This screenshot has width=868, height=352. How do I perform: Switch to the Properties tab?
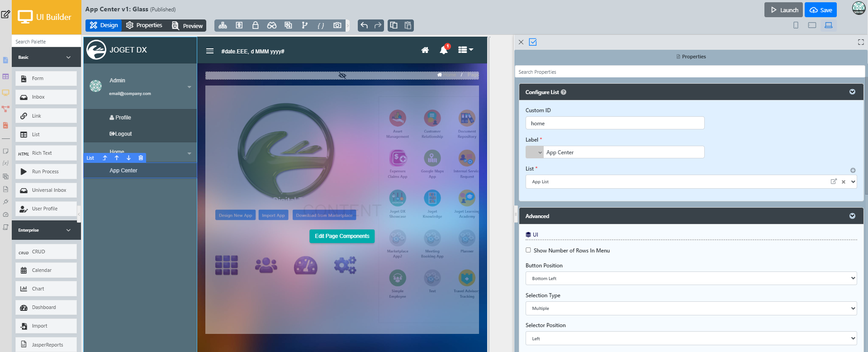144,25
